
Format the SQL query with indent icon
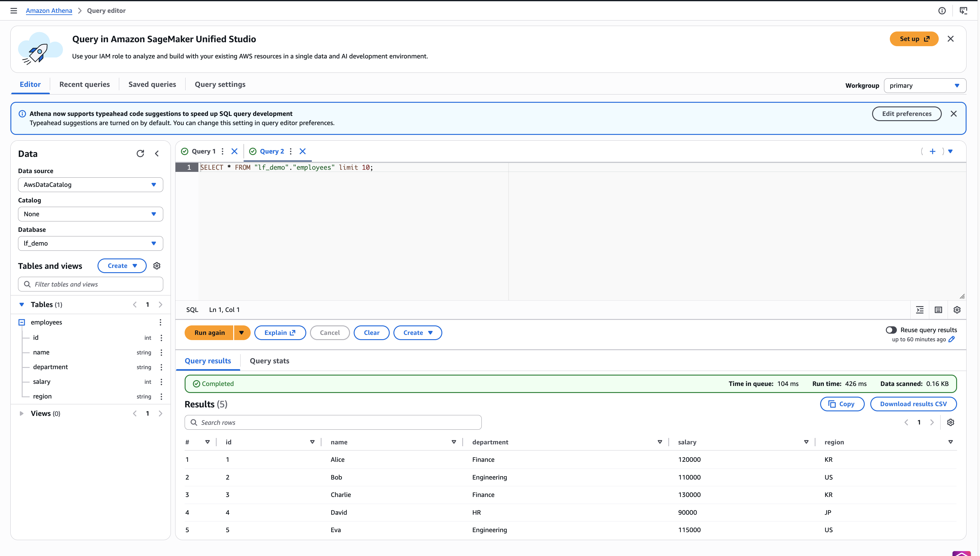point(920,310)
